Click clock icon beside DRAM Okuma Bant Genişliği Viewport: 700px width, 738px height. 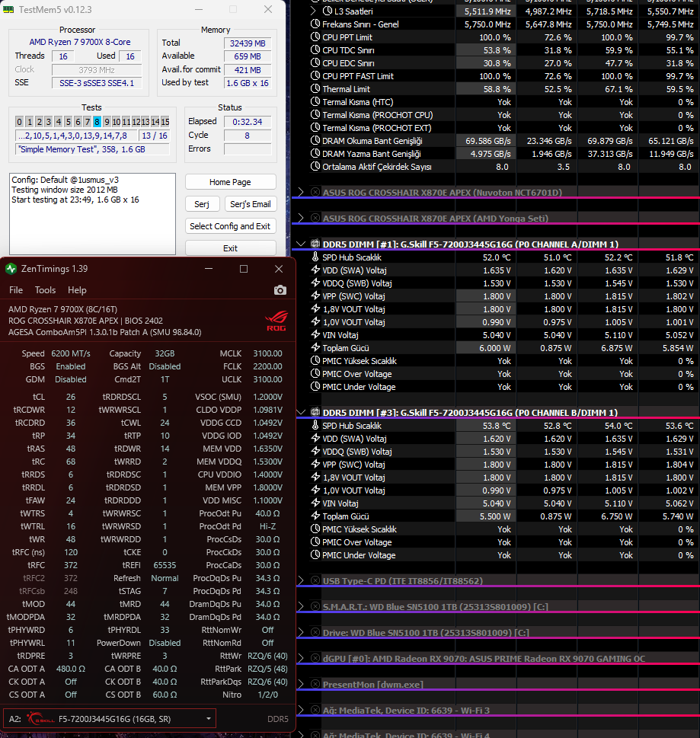(315, 140)
